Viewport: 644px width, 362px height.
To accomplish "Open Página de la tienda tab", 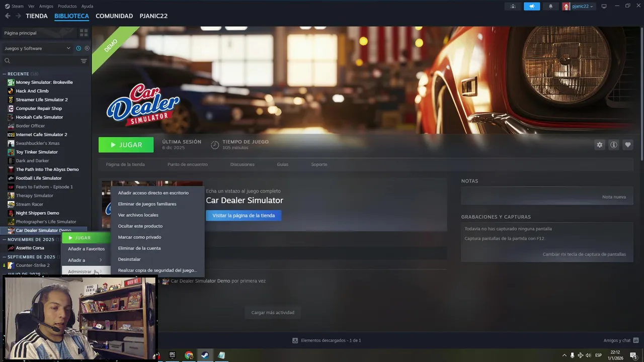I will coord(125,164).
